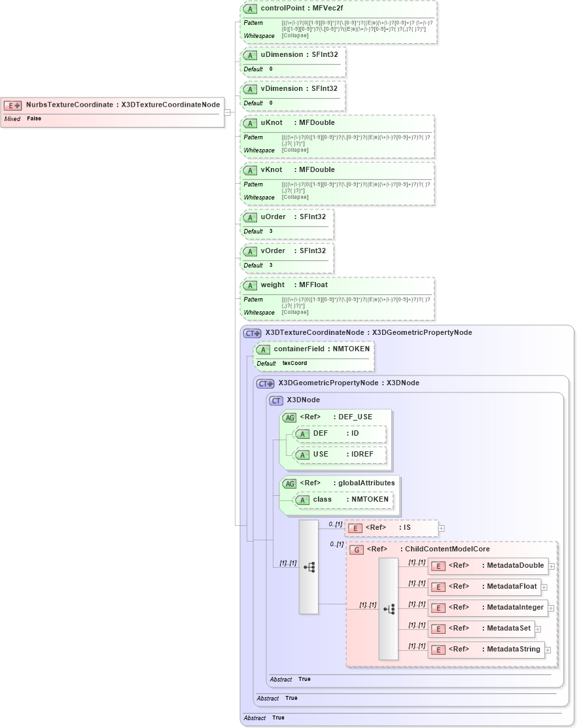This screenshot has width=577, height=728.
Task: Click E icon of MetadataDouble
Action: (438, 566)
